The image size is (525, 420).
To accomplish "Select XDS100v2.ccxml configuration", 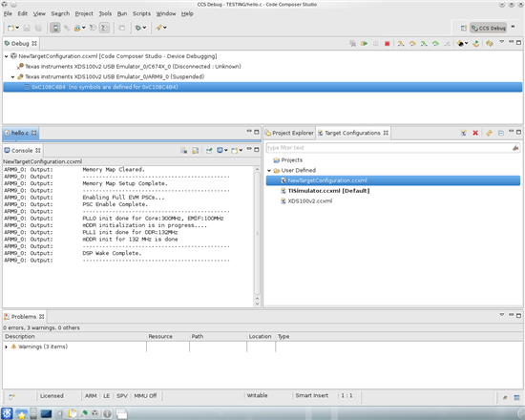I will (306, 201).
